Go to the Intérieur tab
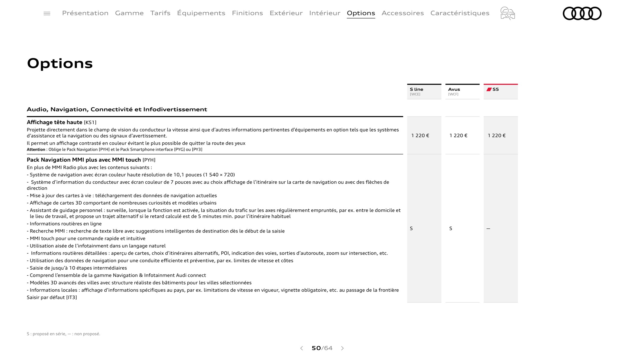The width and height of the screenshot is (644, 362). (x=325, y=13)
